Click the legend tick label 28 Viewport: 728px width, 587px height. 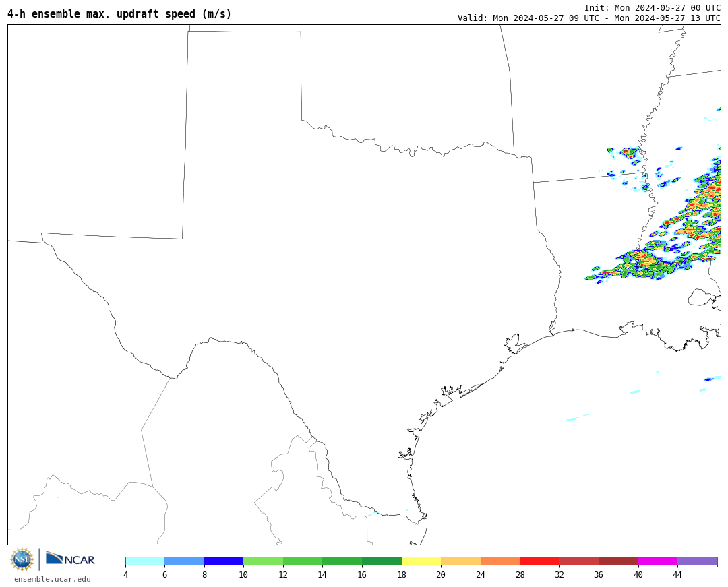[x=520, y=574]
